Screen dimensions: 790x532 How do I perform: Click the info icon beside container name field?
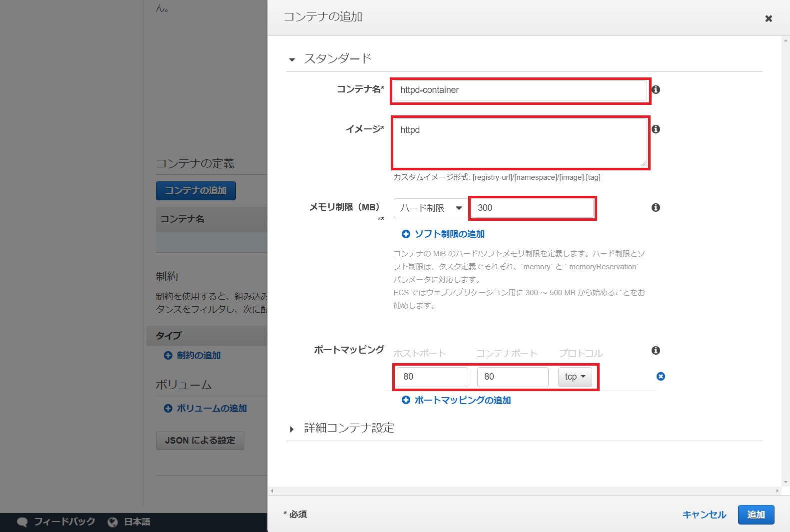656,89
